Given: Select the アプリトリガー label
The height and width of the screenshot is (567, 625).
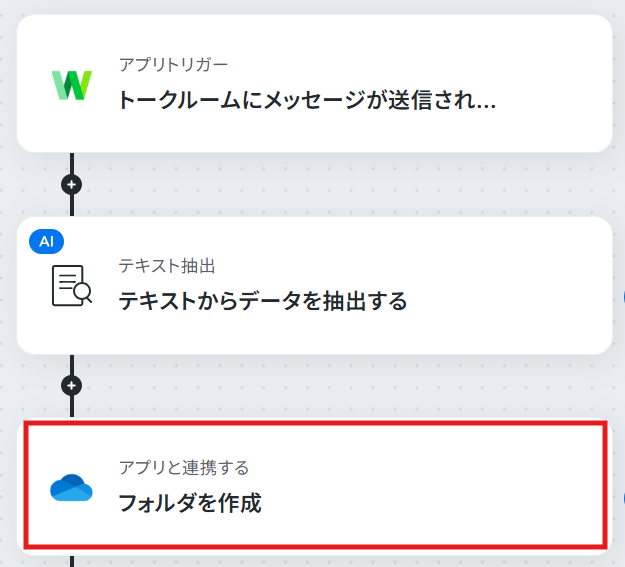Looking at the screenshot, I should coord(173,65).
